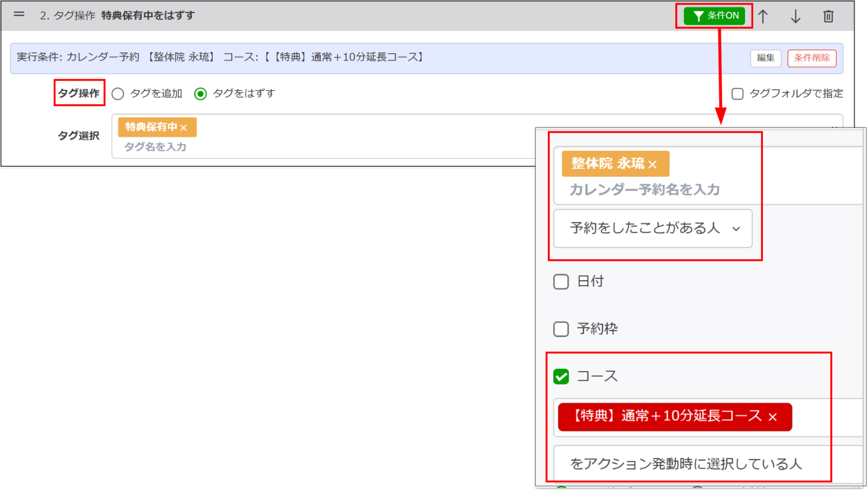The height and width of the screenshot is (490, 868).
Task: Open the 予約をしたことがある人 dropdown
Action: click(x=652, y=228)
